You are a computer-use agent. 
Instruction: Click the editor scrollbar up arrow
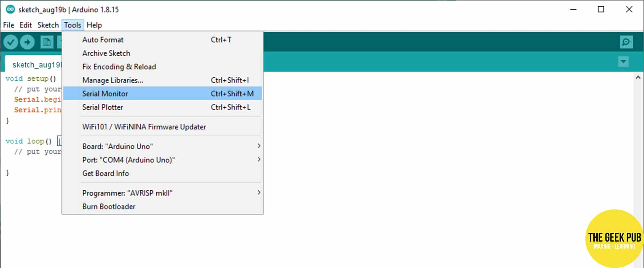[638, 77]
